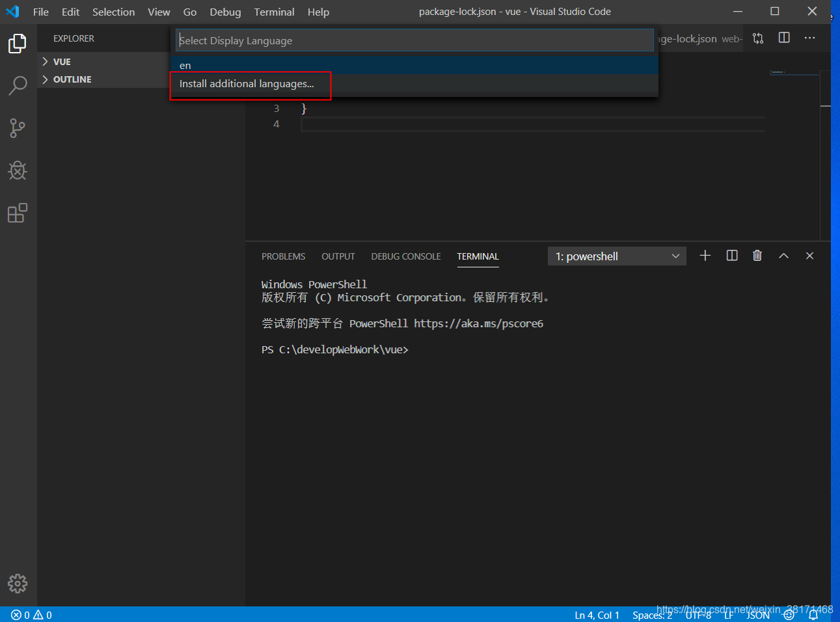Open the File menu

point(41,12)
